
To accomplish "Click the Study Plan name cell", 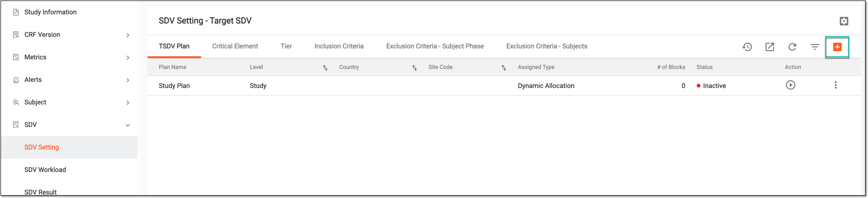I will coord(174,86).
